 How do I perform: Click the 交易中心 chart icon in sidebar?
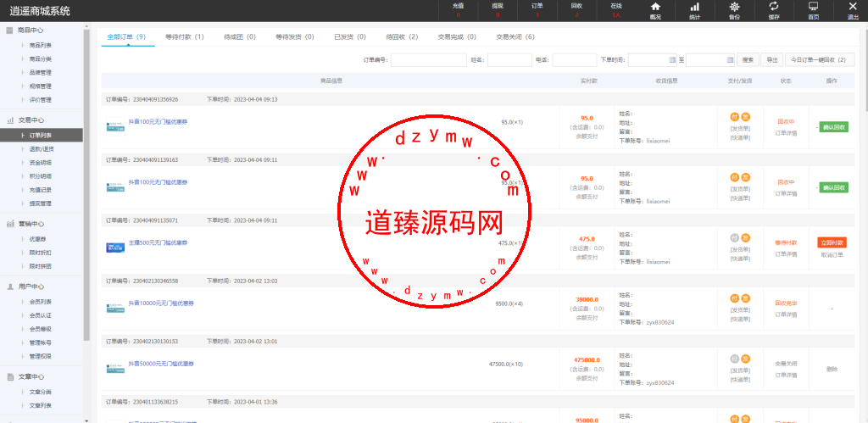(10, 120)
